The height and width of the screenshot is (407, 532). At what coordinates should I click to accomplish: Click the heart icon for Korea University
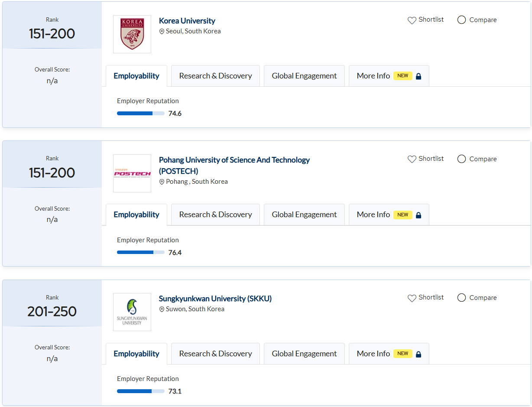(x=412, y=20)
